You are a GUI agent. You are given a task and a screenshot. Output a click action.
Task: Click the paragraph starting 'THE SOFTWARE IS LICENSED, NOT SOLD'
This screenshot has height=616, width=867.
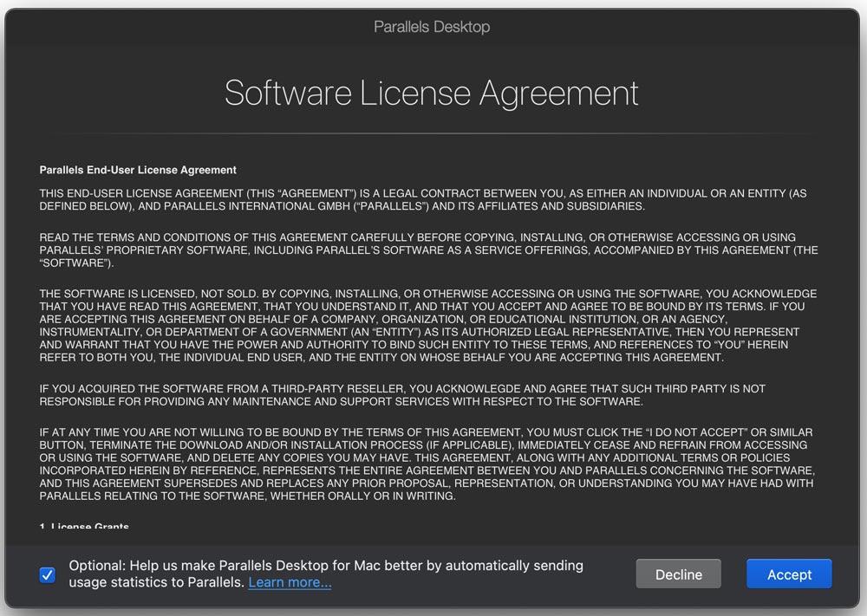[x=428, y=326]
